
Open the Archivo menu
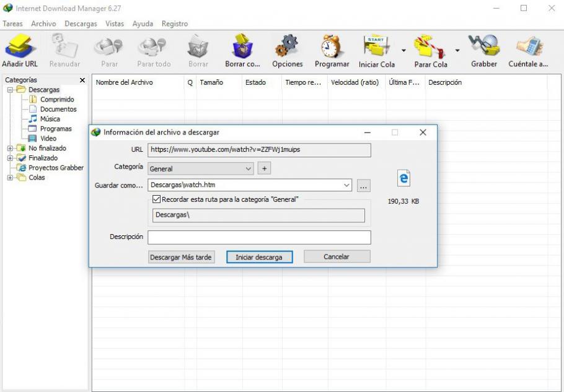(43, 24)
